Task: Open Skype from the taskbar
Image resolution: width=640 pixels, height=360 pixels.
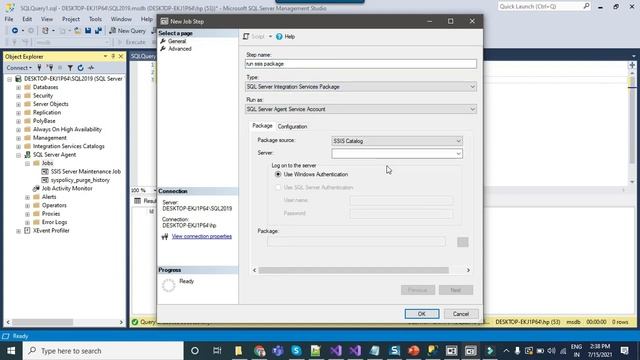Action: click(x=296, y=351)
